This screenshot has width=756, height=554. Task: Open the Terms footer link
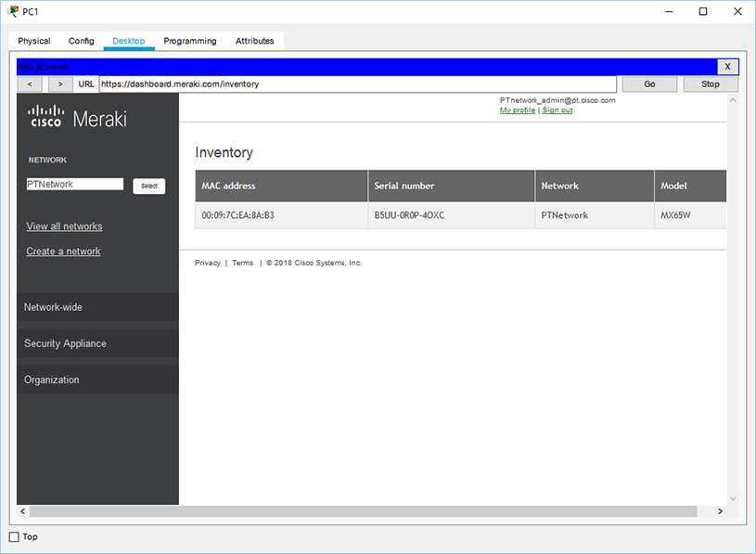[242, 263]
